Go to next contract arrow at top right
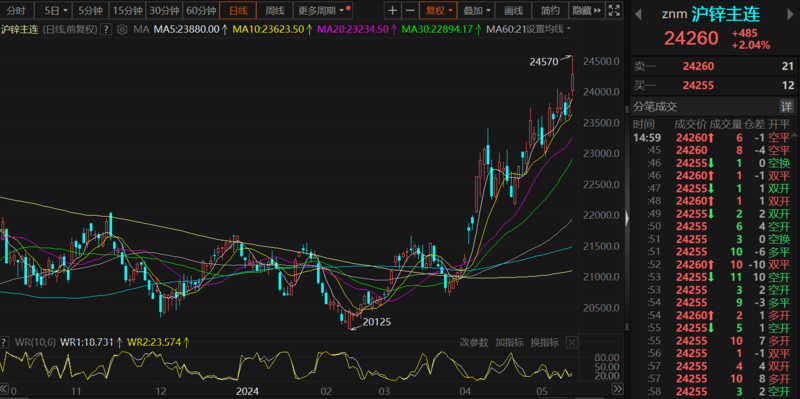 pyautogui.click(x=790, y=15)
